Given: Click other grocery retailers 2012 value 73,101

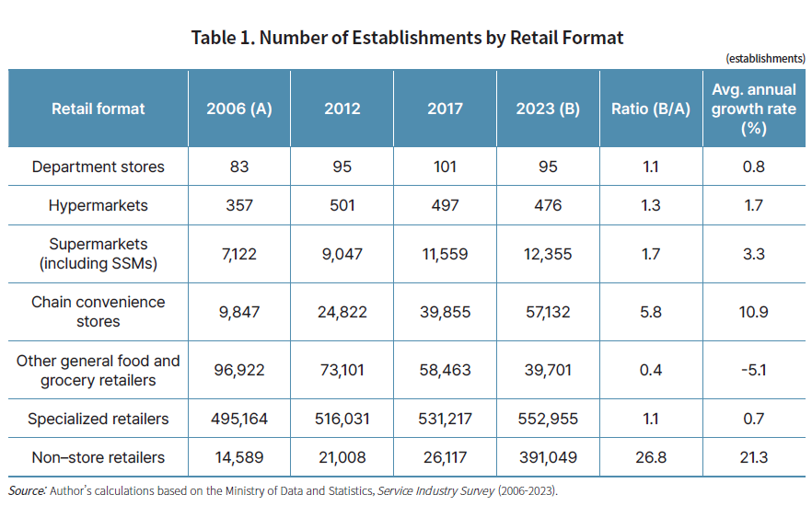Looking at the screenshot, I should click(x=342, y=370).
